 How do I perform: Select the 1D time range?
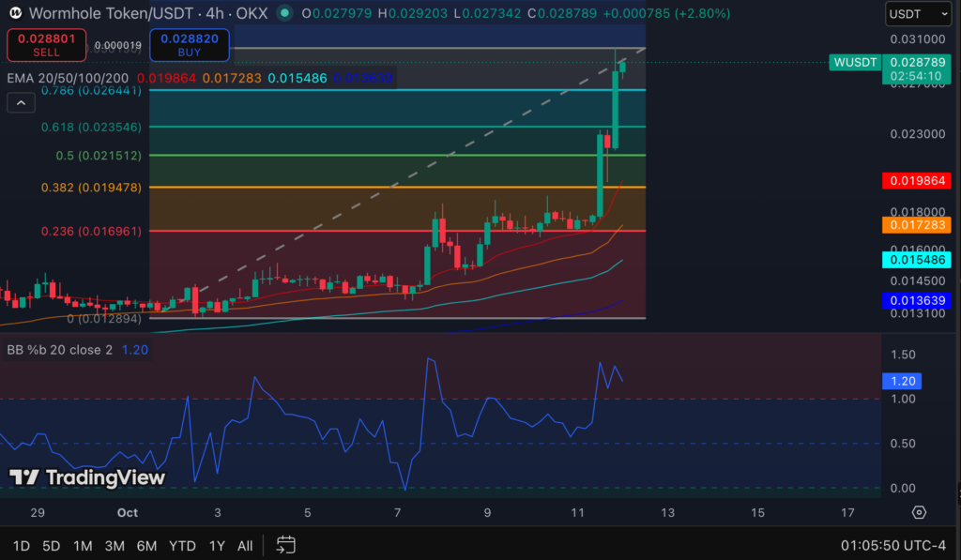22,545
